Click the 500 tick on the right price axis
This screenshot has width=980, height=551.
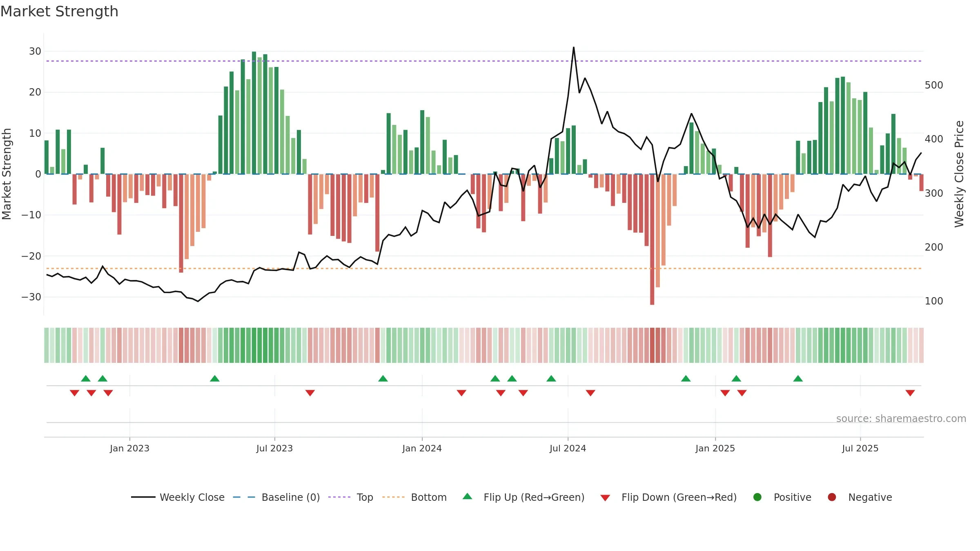[x=934, y=85]
